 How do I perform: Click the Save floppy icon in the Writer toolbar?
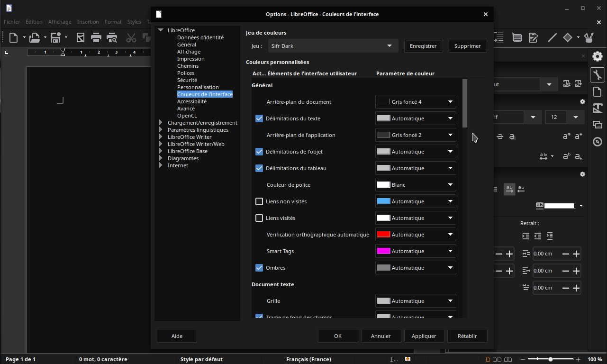[x=55, y=37]
